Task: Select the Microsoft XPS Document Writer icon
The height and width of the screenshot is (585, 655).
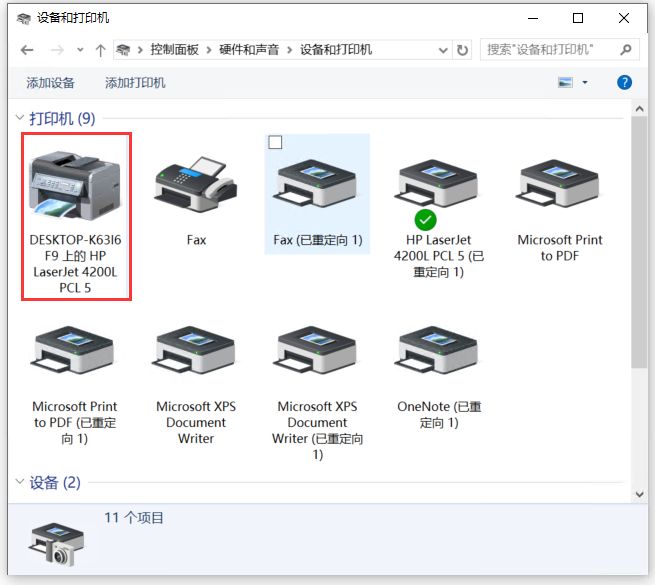Action: [195, 350]
